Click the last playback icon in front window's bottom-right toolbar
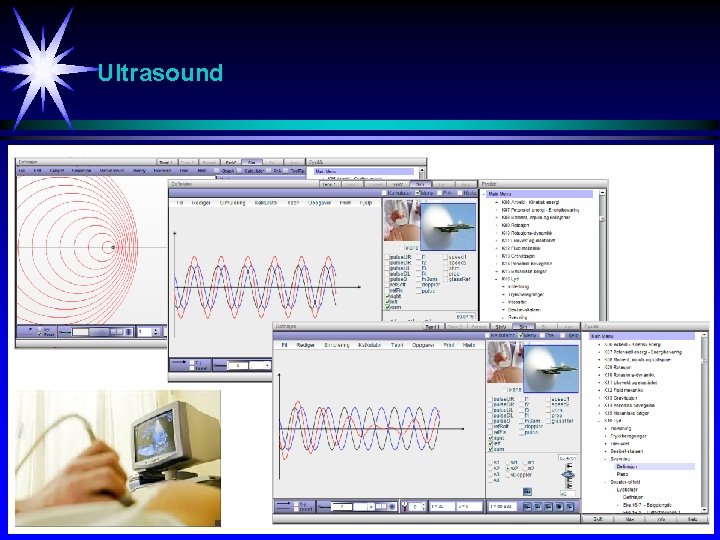 click(x=569, y=507)
